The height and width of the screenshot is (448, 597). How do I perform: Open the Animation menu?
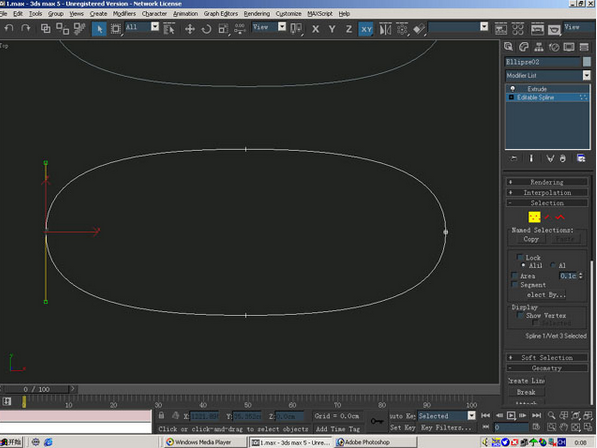(x=185, y=14)
